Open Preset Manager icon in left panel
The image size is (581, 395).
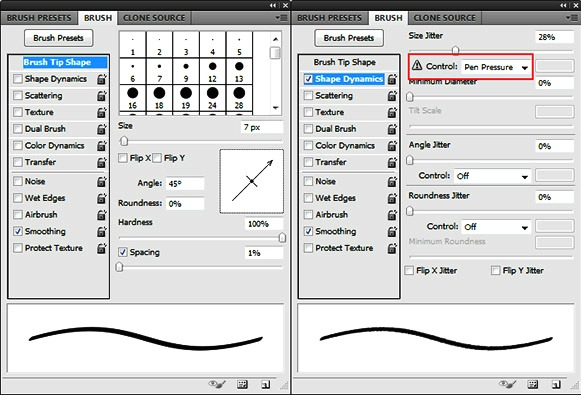coord(242,384)
